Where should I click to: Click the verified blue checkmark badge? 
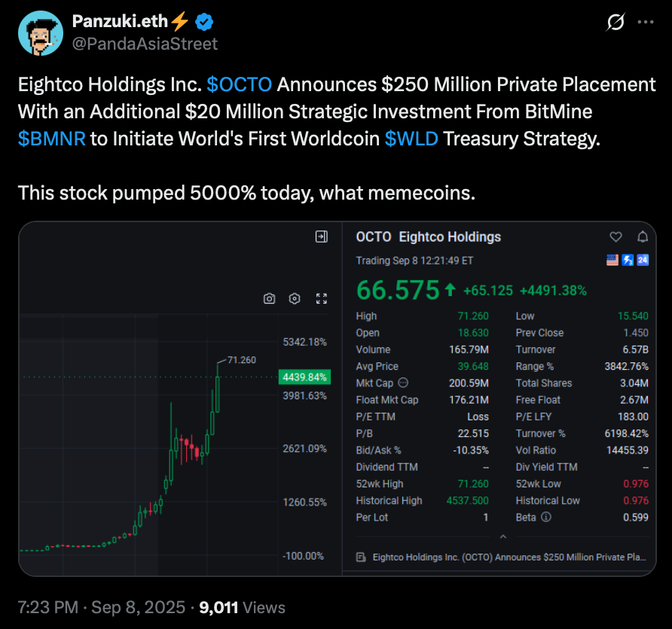click(x=204, y=22)
